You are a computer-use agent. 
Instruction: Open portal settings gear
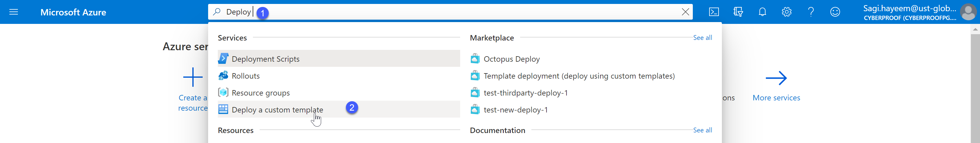pyautogui.click(x=787, y=12)
